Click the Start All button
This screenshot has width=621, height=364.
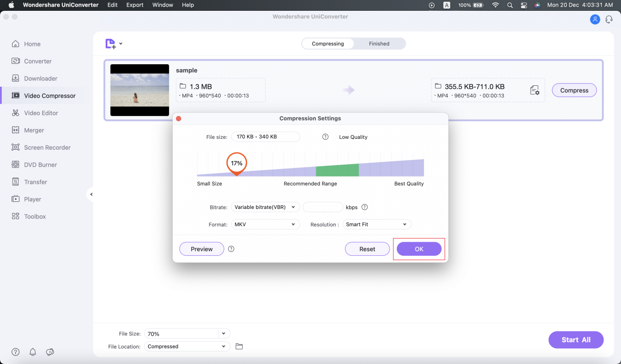(x=576, y=340)
